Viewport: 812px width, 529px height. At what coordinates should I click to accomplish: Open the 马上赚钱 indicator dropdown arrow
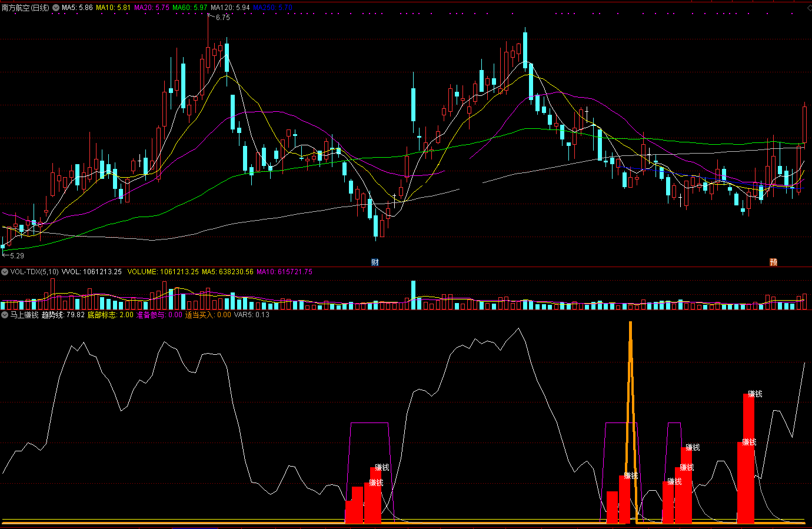(5, 315)
